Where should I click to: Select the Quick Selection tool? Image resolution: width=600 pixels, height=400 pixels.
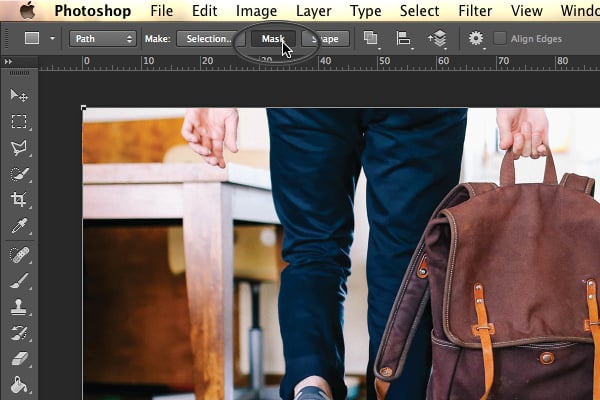click(x=19, y=174)
